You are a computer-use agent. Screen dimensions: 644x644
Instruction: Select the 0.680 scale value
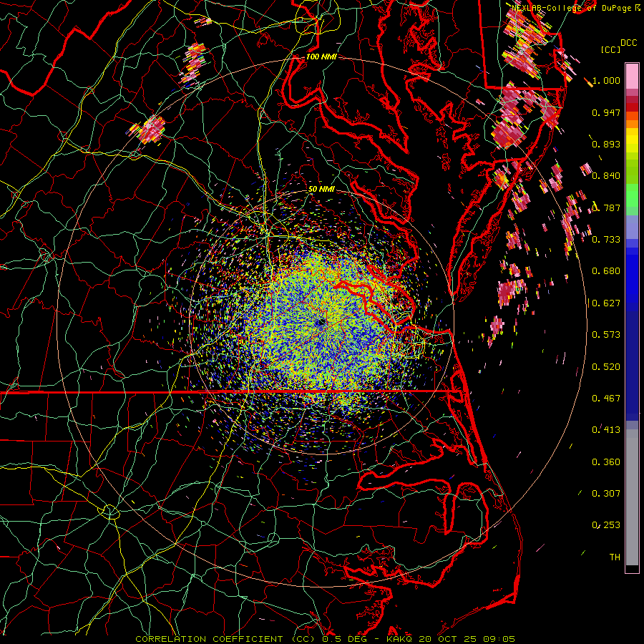tap(606, 271)
